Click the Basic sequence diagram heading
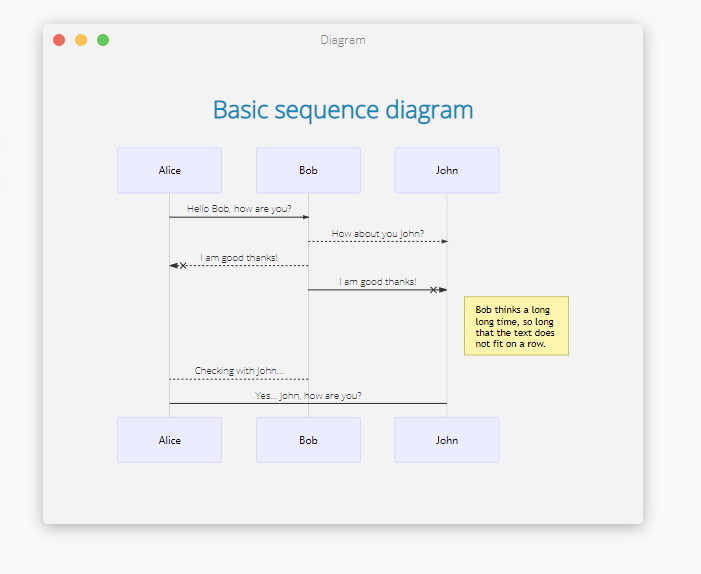The image size is (701, 574). (x=343, y=110)
